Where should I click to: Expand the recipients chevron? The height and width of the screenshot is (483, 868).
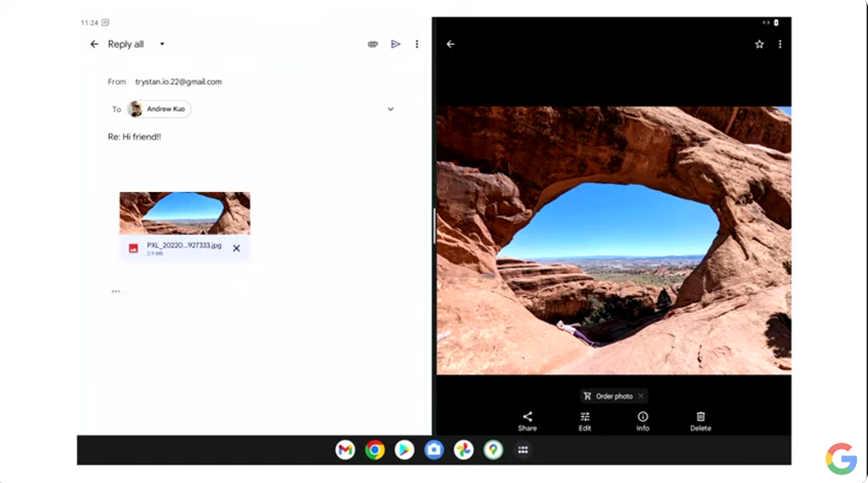[391, 109]
